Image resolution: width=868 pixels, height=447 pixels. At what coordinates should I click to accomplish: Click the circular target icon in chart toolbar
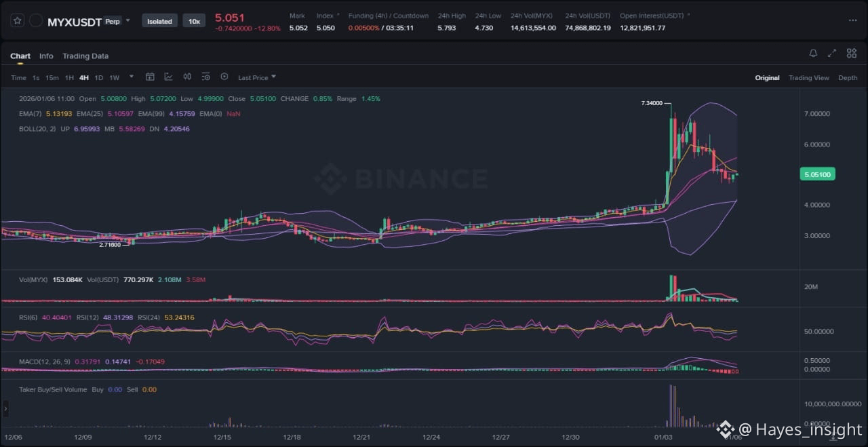tap(224, 77)
